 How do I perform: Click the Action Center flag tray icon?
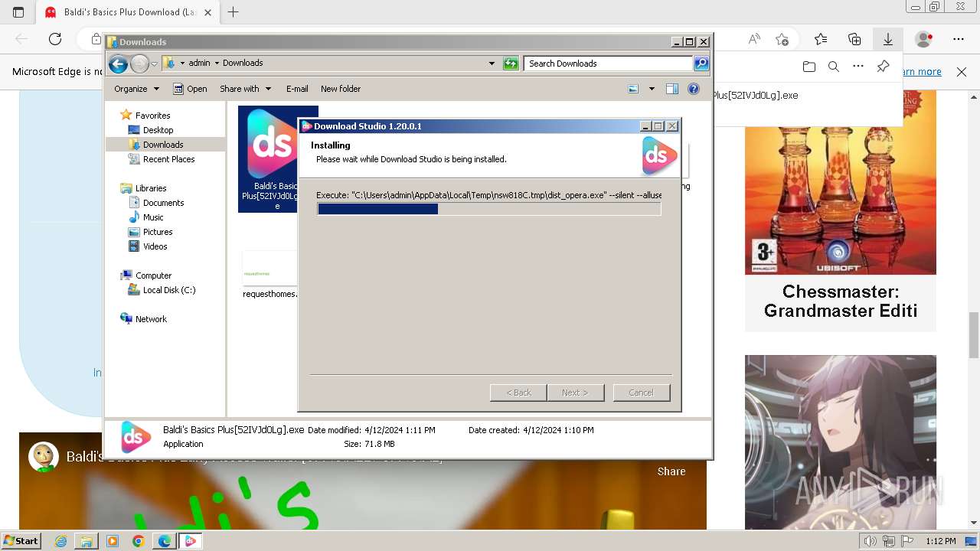click(908, 541)
